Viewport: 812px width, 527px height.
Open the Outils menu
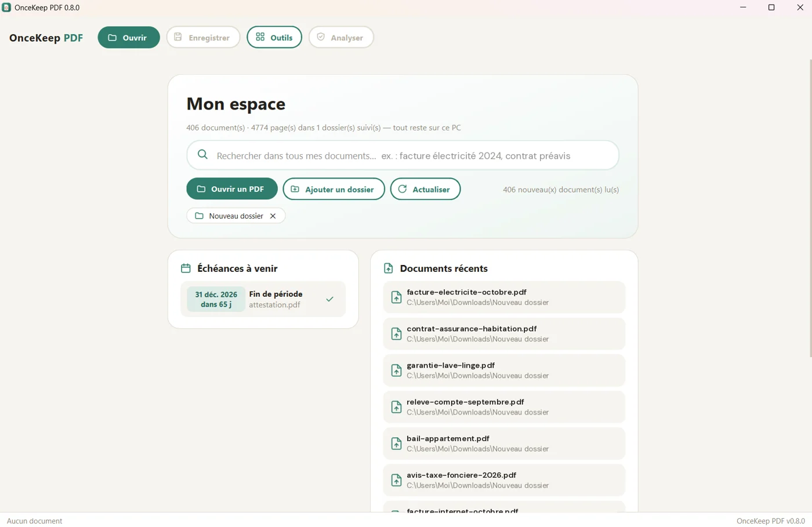[x=274, y=38]
